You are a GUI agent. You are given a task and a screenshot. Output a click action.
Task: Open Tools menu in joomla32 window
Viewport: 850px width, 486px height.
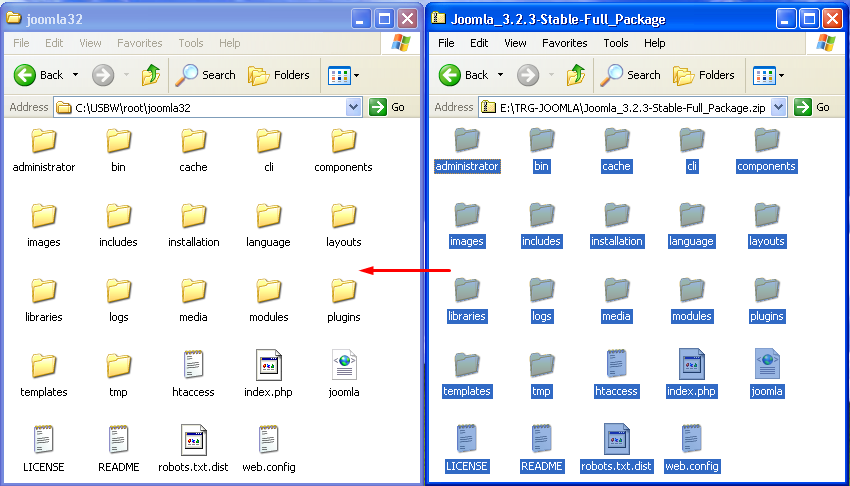191,43
